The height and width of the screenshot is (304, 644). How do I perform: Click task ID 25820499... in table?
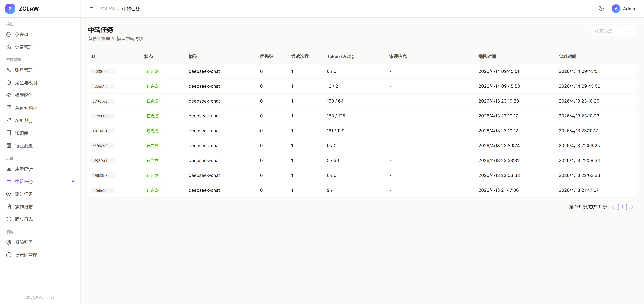coord(103,72)
